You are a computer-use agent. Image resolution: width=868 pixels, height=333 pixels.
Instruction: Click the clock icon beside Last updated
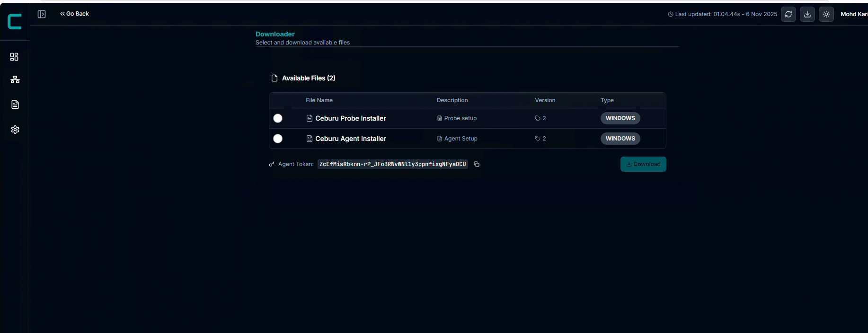(670, 14)
